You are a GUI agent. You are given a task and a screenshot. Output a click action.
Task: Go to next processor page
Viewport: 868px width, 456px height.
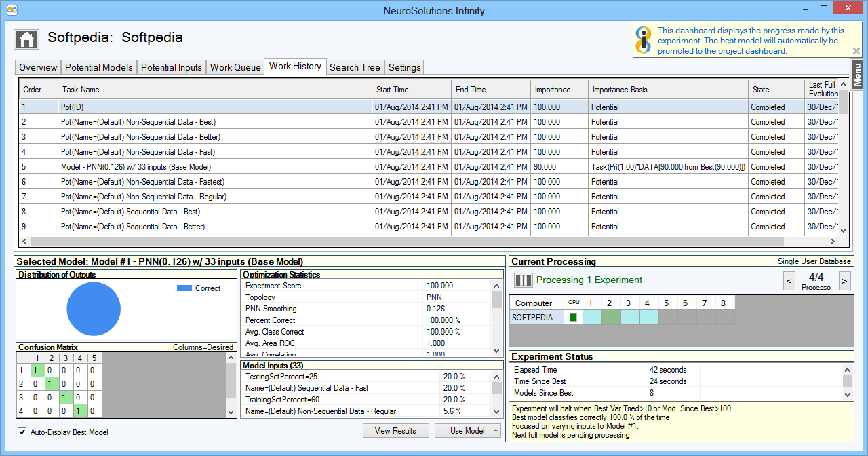tap(844, 280)
